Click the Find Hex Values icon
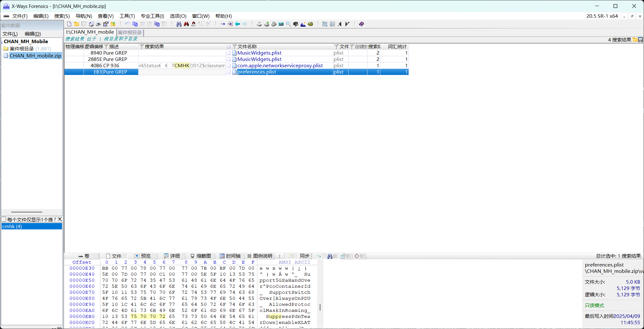Screen dimensions: 644x329 pos(193,24)
